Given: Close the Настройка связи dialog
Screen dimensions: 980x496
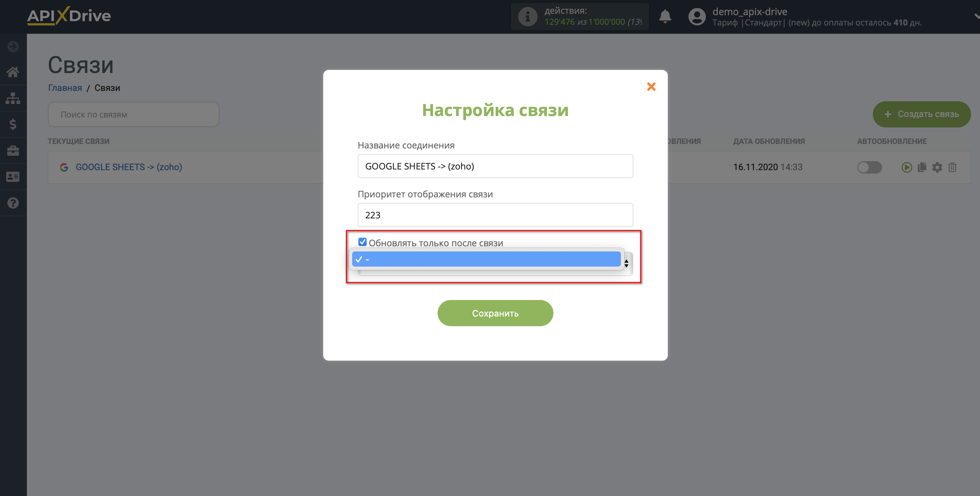Looking at the screenshot, I should [x=651, y=87].
